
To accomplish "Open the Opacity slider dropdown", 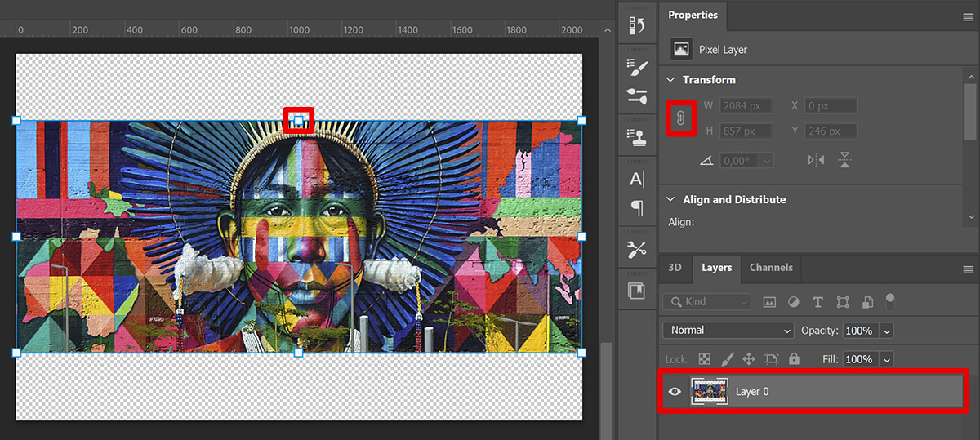I will [887, 331].
